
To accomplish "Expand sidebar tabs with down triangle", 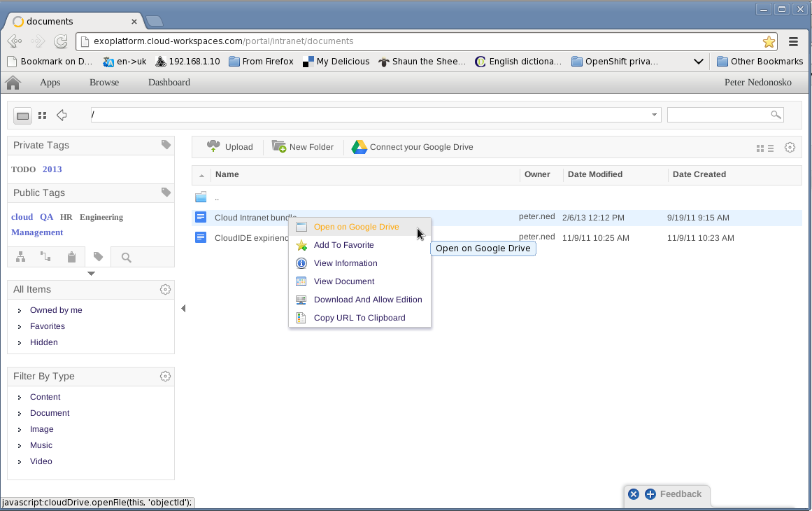I will click(91, 273).
